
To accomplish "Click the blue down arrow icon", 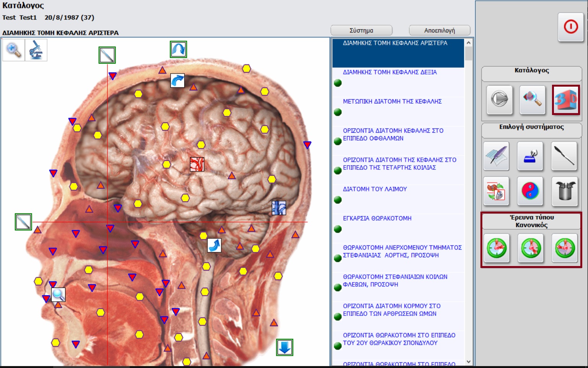I will [x=285, y=347].
